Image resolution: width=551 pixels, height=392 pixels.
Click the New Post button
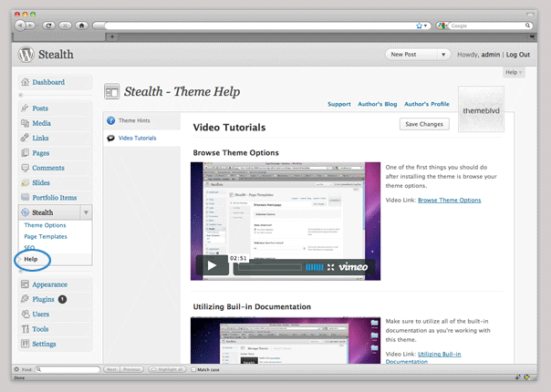coord(411,55)
